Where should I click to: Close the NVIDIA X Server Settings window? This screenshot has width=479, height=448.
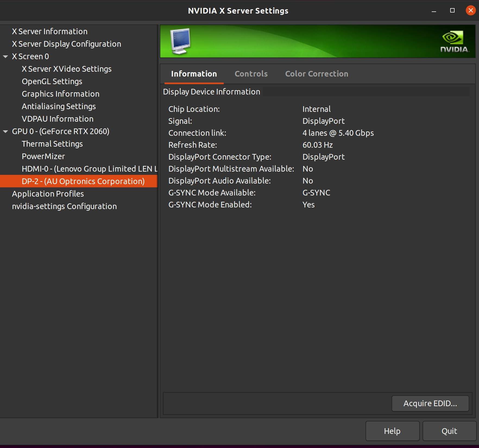coord(471,11)
